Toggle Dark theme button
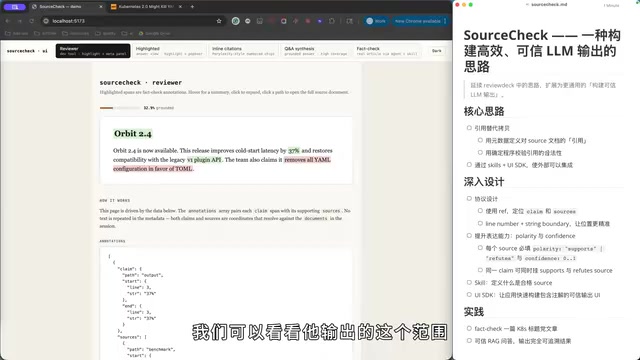This screenshot has height=360, width=640. [437, 51]
